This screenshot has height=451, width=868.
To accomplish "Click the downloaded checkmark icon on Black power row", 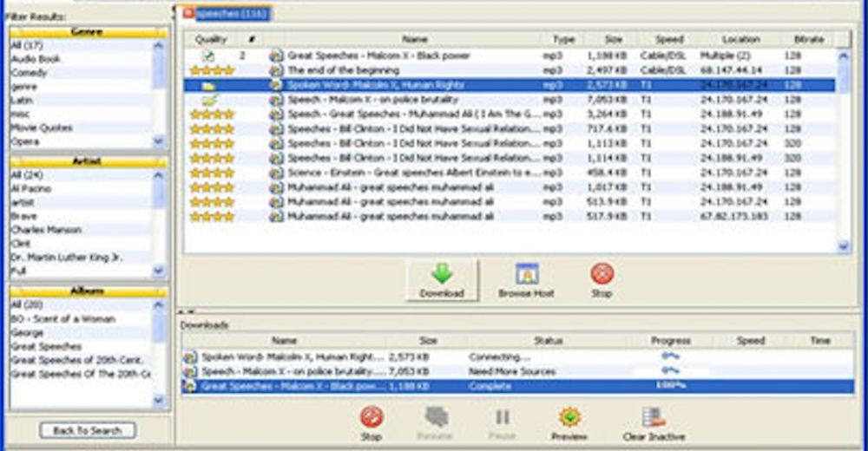I will (207, 56).
